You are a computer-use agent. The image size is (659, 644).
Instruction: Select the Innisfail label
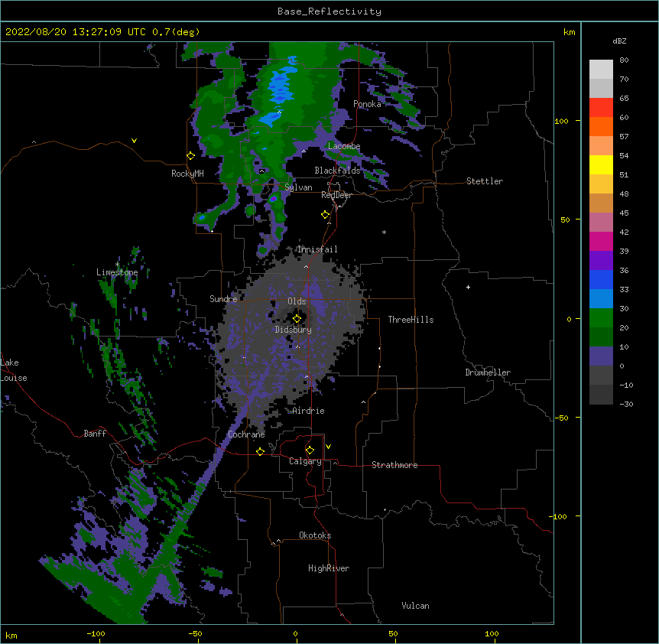coord(318,249)
